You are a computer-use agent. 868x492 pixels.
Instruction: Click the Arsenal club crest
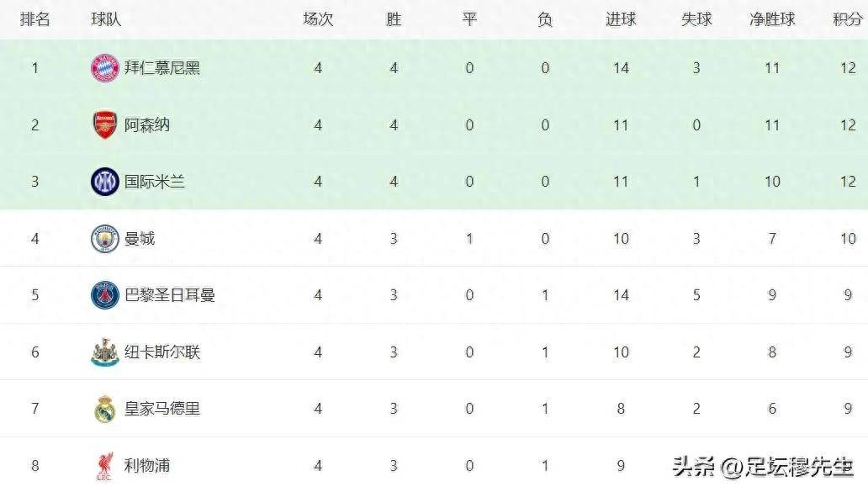click(x=105, y=125)
